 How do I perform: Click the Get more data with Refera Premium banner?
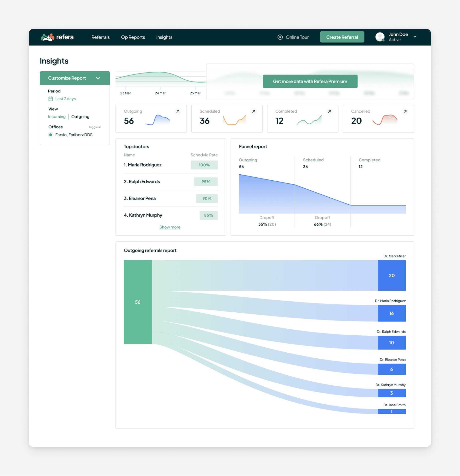310,81
